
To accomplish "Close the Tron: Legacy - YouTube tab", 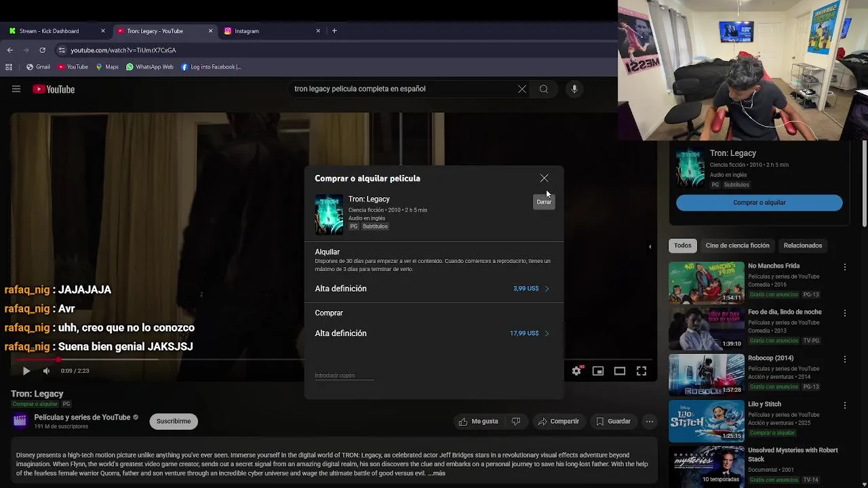I will tap(210, 31).
